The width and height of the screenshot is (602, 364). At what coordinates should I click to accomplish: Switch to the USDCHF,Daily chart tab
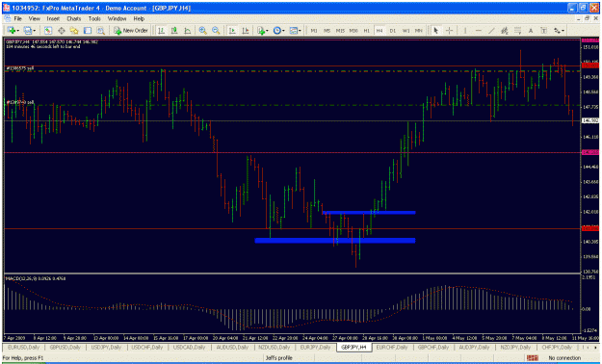tap(147, 347)
